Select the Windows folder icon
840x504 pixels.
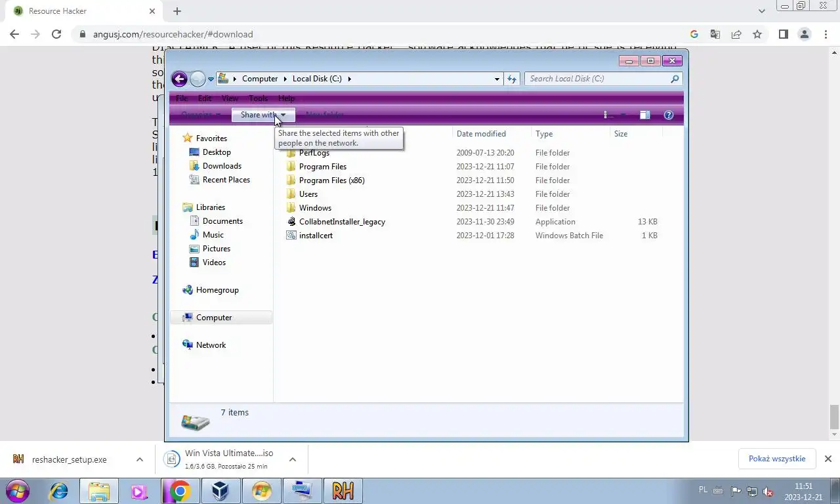click(x=292, y=208)
